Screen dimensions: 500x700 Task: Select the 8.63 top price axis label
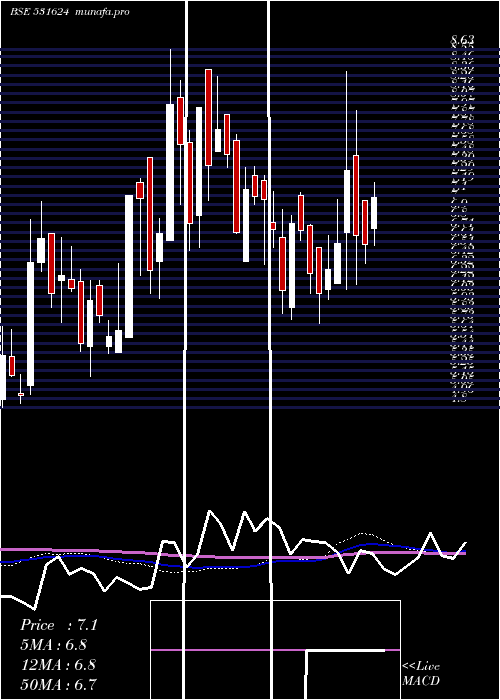(x=462, y=40)
